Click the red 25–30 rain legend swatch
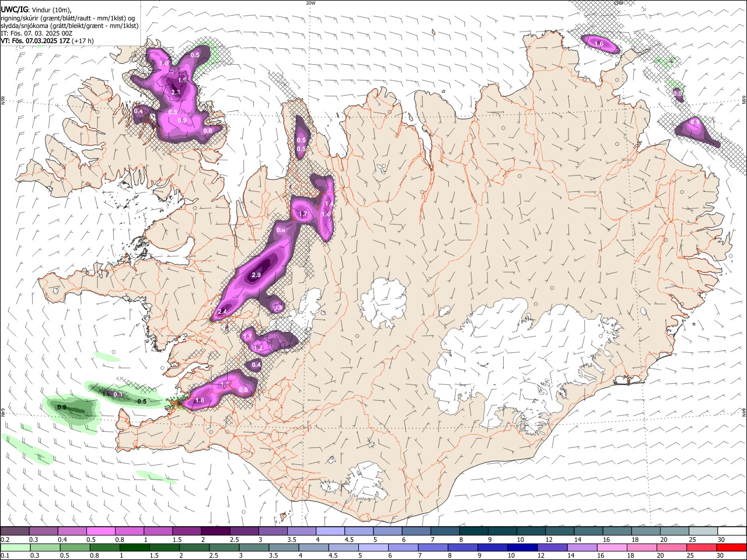Image resolution: width=747 pixels, height=560 pixels. click(x=701, y=547)
